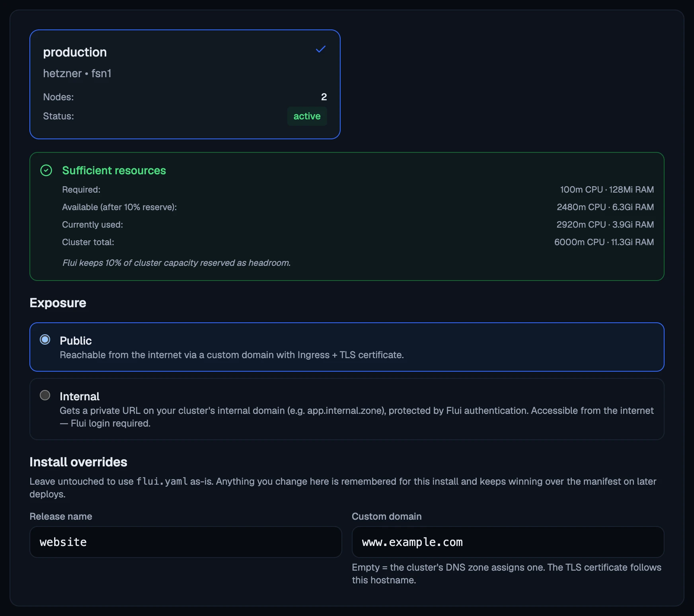
Task: Click the Internal option description text
Action: [357, 417]
